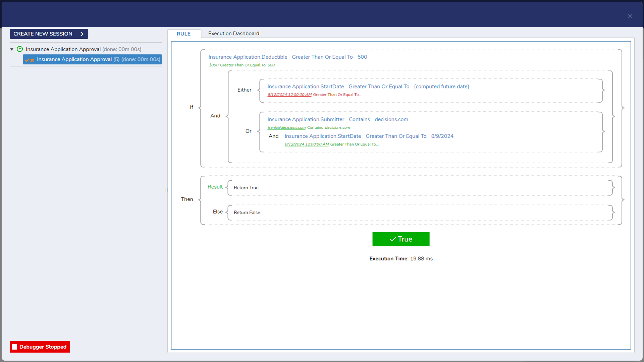
Task: Click the checkmark in the True result
Action: (393, 239)
